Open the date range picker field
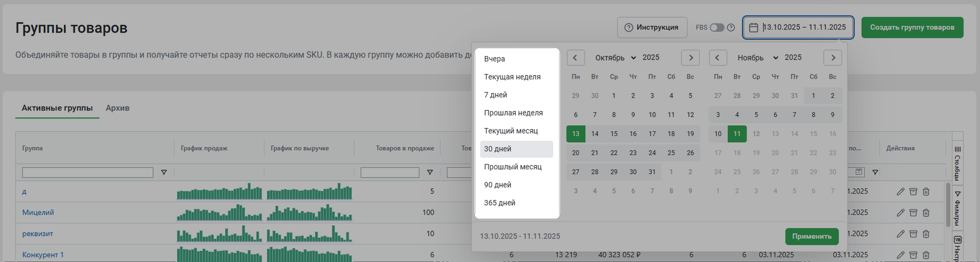This screenshot has width=980, height=262. (798, 28)
